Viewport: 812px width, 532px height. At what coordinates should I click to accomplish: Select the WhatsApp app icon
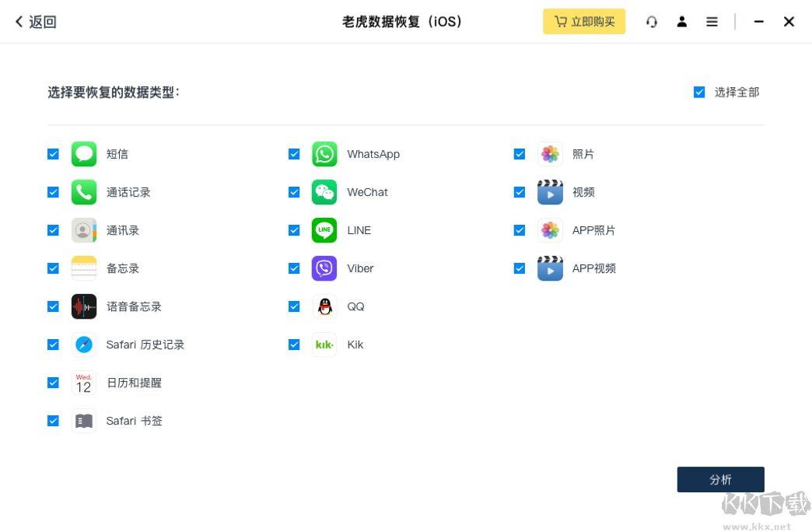(x=324, y=154)
